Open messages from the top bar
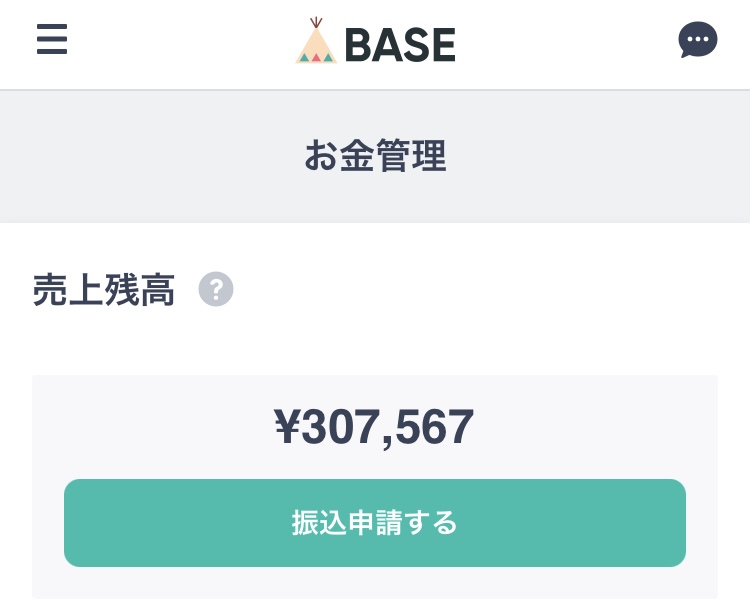 pyautogui.click(x=697, y=40)
